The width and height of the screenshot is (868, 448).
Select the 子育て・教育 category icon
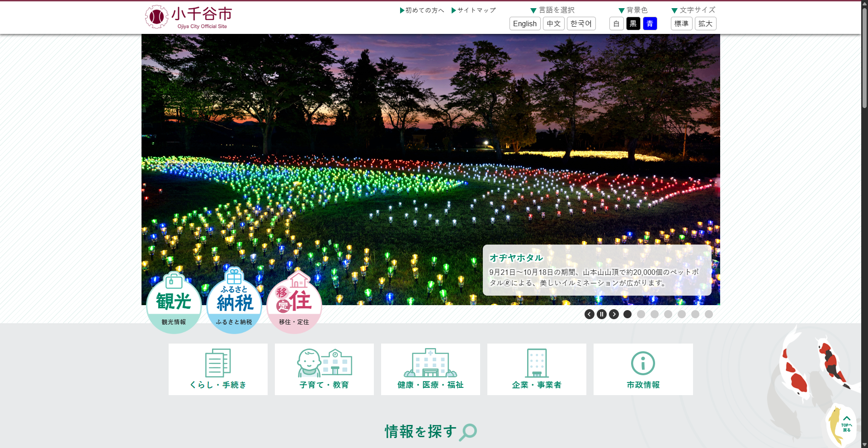click(x=324, y=369)
